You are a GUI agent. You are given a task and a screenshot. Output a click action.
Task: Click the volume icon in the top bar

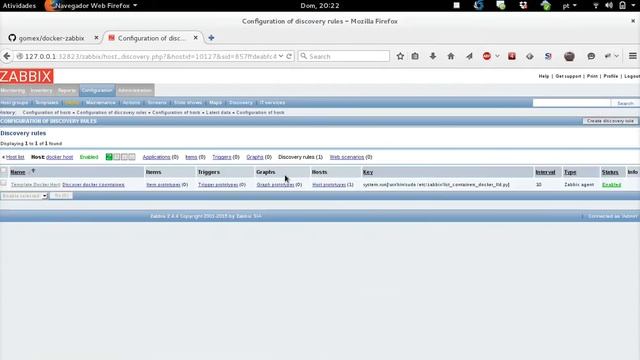coord(609,5)
